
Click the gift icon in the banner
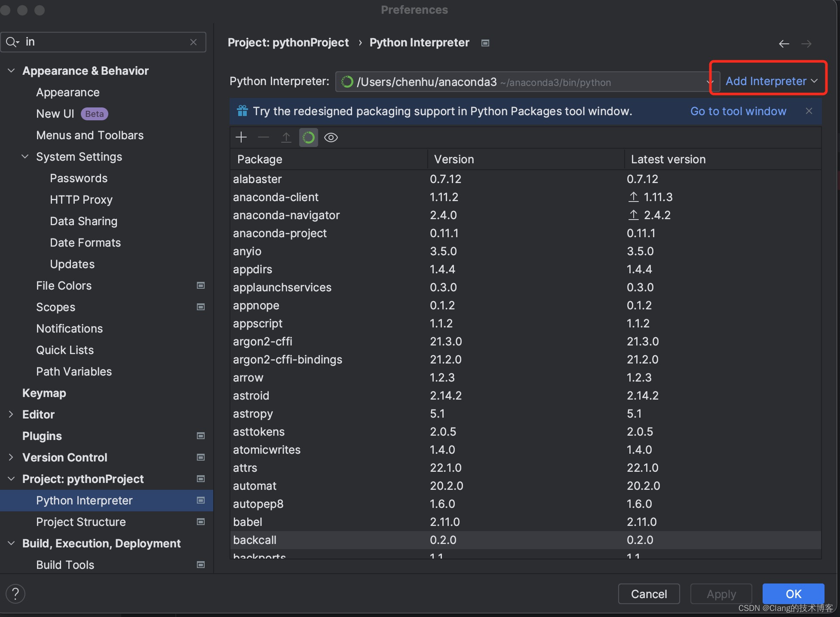(x=242, y=111)
